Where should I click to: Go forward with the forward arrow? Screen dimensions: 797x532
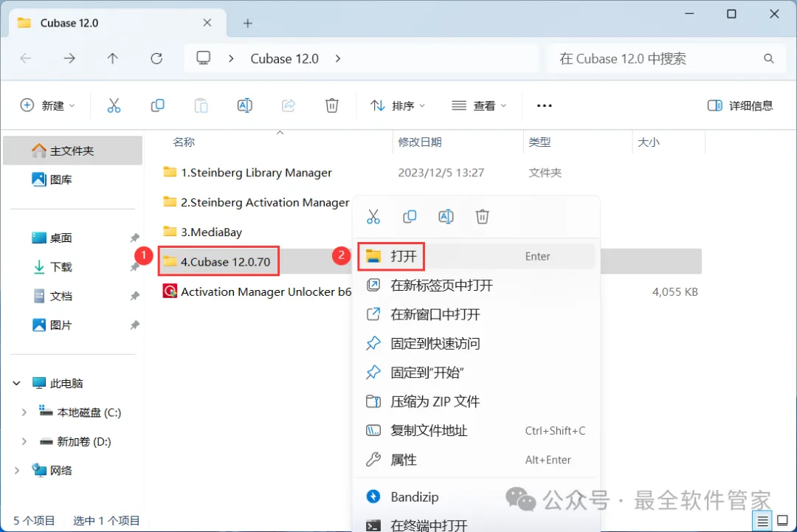click(69, 59)
